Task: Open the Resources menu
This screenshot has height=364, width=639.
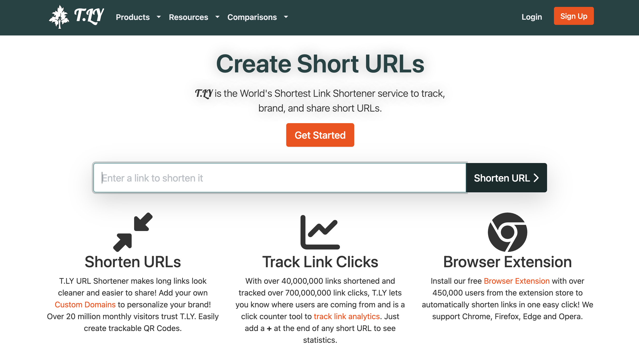Action: tap(188, 17)
